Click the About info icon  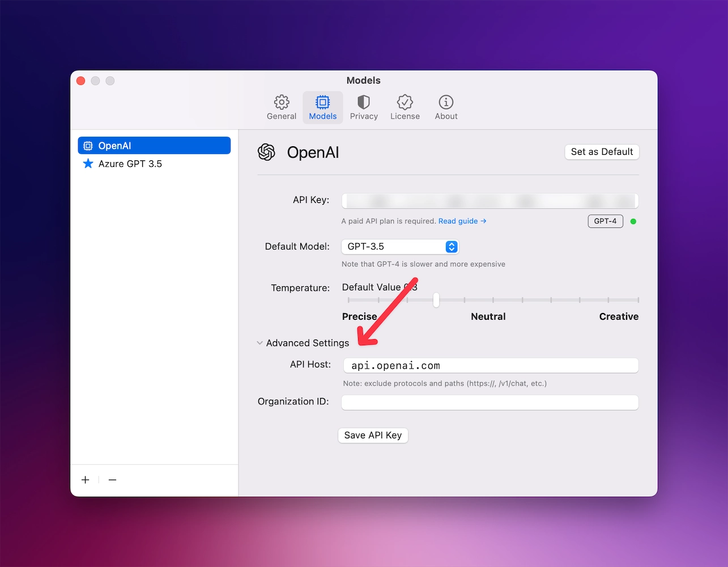click(x=445, y=103)
